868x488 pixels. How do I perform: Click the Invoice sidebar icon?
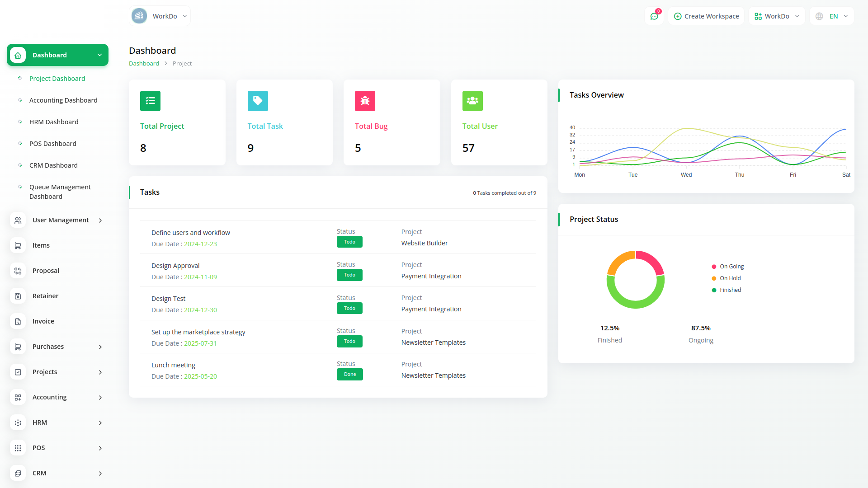tap(18, 321)
